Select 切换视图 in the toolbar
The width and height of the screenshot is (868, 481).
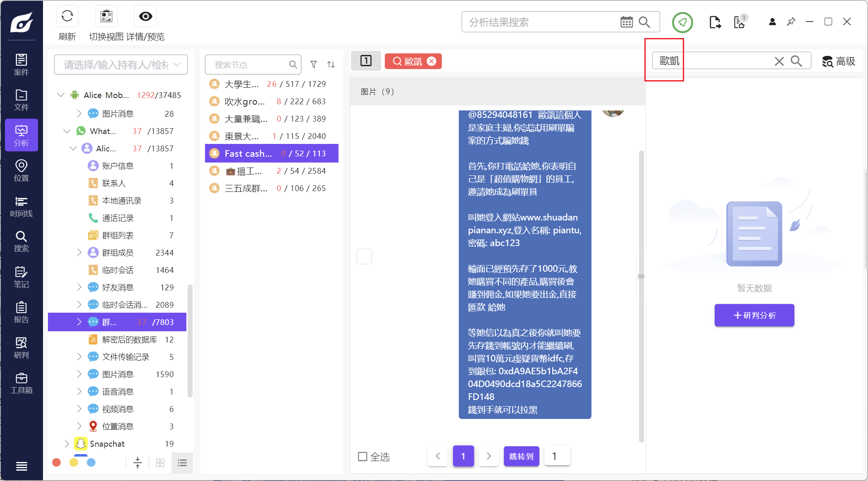[x=106, y=16]
